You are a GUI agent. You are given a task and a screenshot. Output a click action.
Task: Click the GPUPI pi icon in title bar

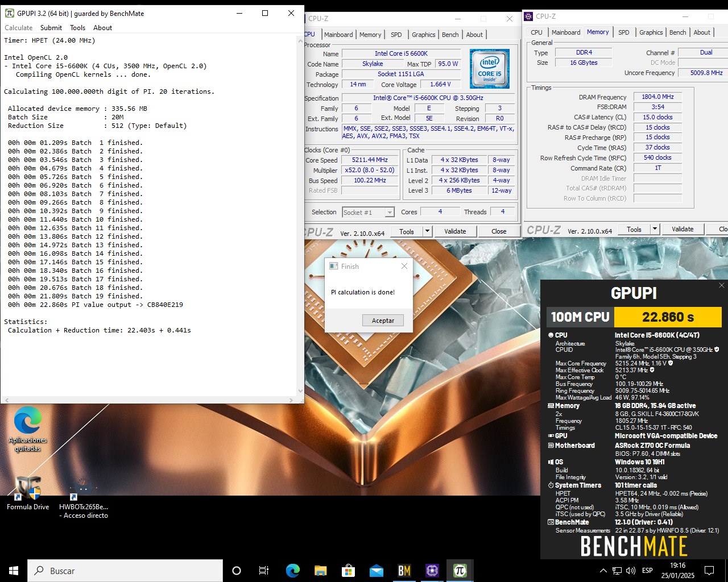pos(10,13)
